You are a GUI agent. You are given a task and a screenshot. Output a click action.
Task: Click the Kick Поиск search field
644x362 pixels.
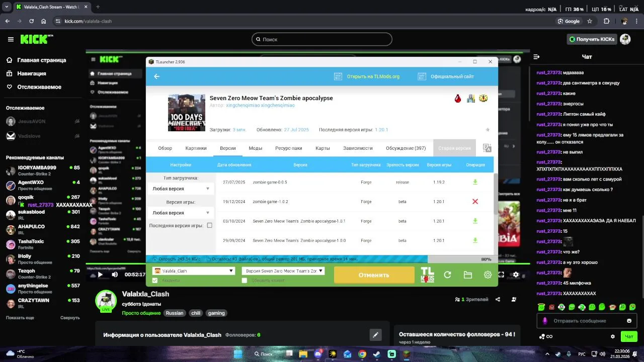click(322, 39)
